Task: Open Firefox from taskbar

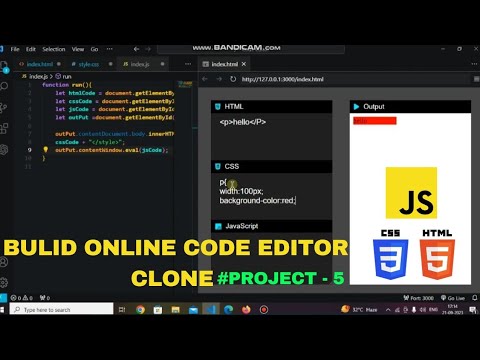Action: [x=246, y=310]
